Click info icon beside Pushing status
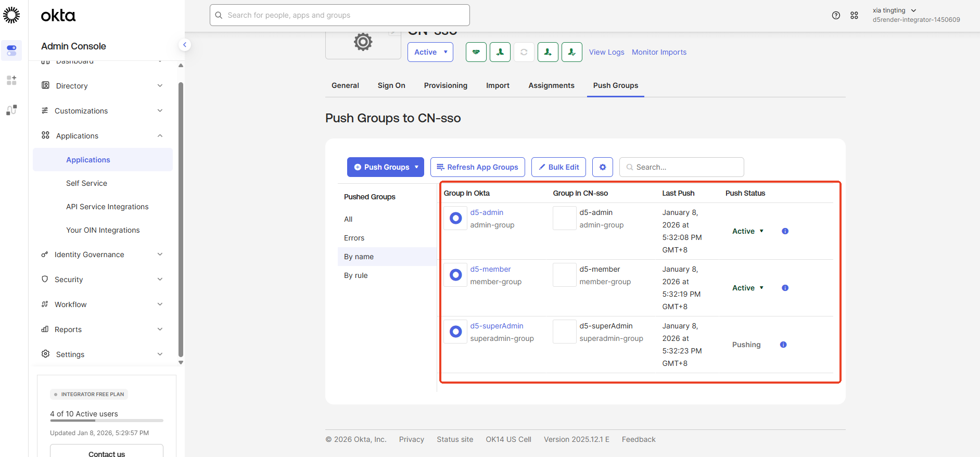Screen dimensions: 980x457 point(783,345)
